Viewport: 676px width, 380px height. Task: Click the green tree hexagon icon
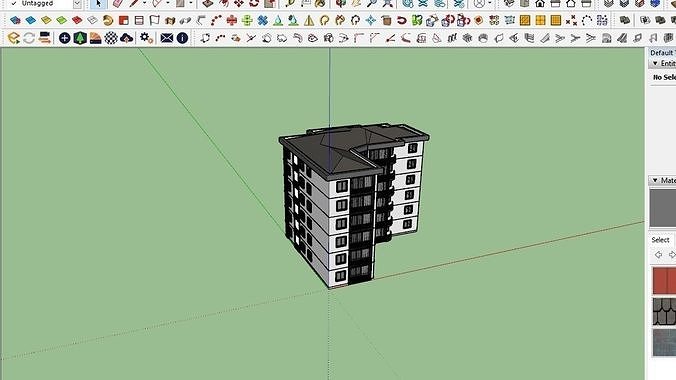coord(80,38)
